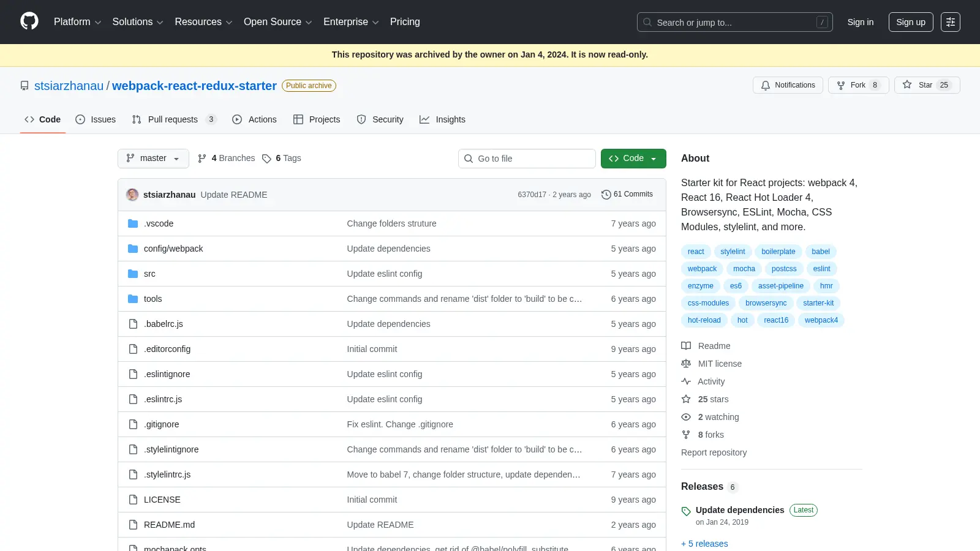View the 4 Branches list

[x=226, y=158]
